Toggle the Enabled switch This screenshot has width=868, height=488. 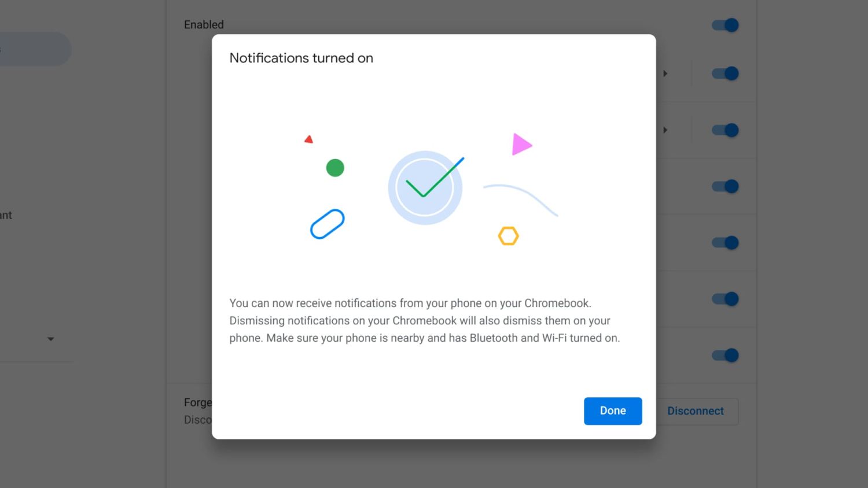725,25
